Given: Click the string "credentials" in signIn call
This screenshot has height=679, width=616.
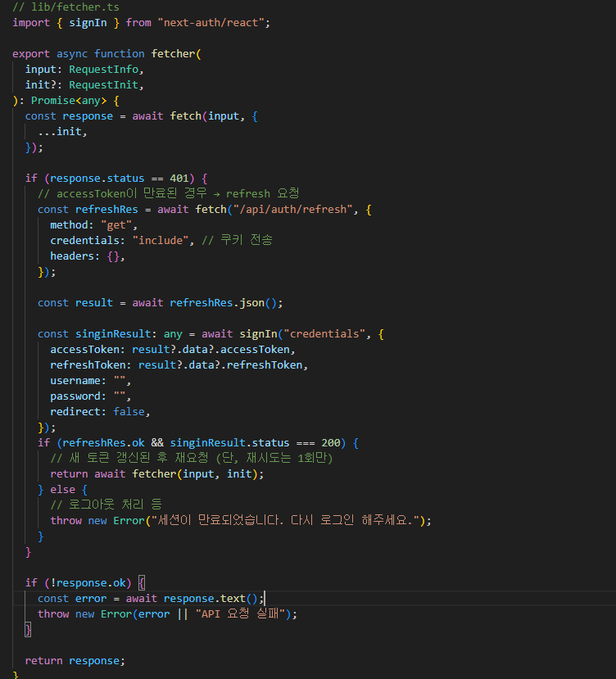Looking at the screenshot, I should [x=324, y=334].
